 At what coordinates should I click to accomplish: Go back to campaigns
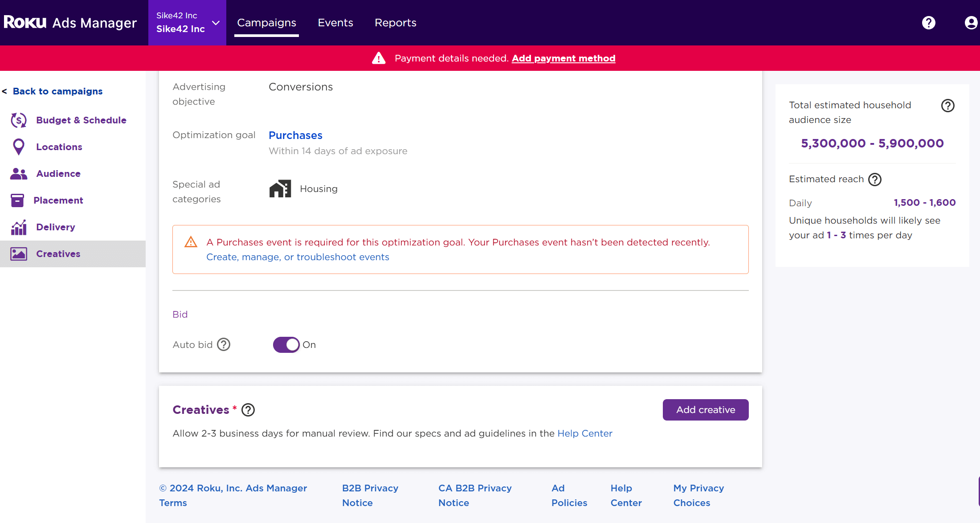coord(57,91)
